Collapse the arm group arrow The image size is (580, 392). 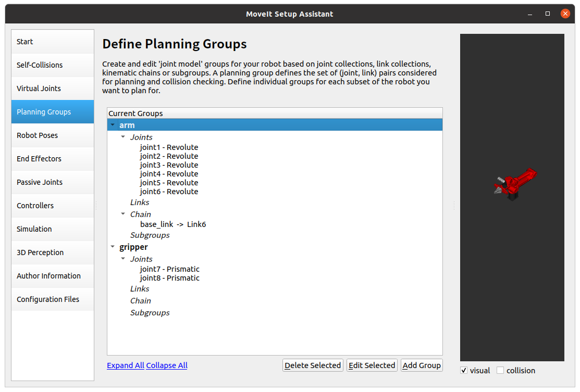[x=113, y=125]
